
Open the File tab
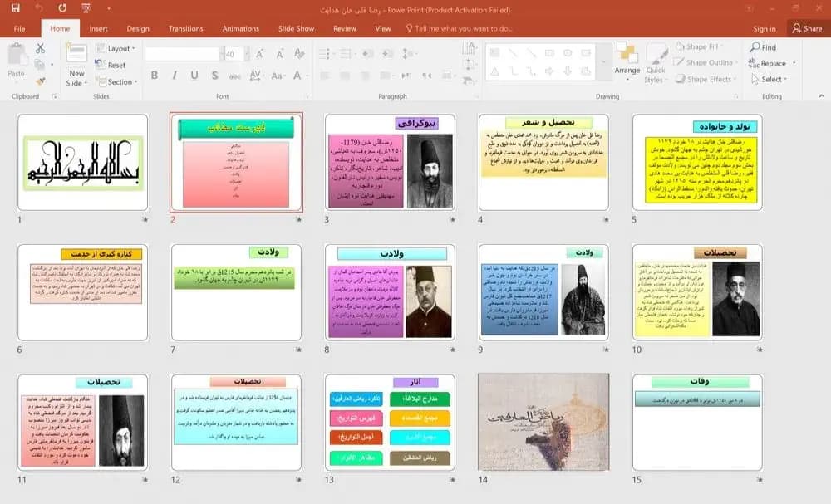[x=19, y=28]
